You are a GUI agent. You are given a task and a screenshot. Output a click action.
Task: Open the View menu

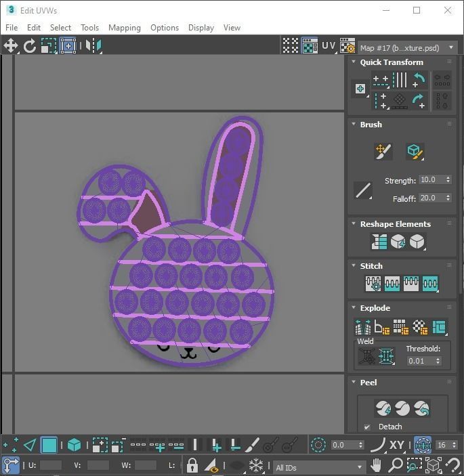[232, 28]
